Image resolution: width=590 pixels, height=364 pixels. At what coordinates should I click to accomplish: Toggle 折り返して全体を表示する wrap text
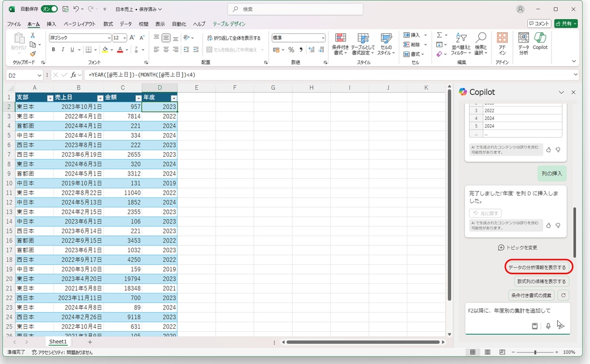tap(234, 38)
